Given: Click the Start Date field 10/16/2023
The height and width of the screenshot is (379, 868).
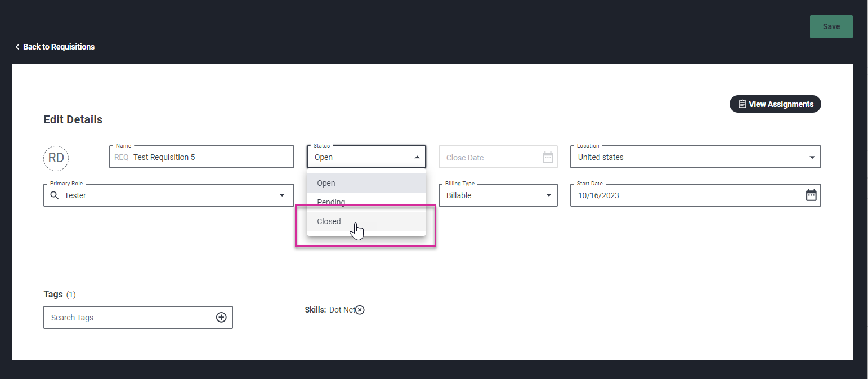Looking at the screenshot, I should tap(695, 195).
